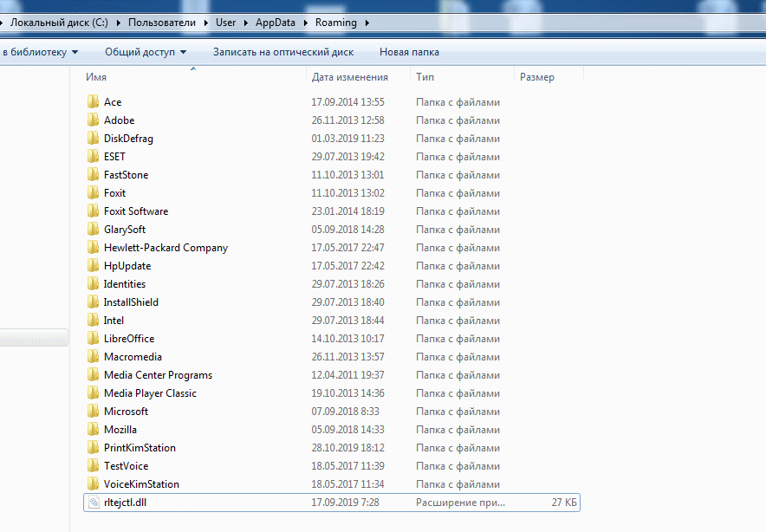The width and height of the screenshot is (766, 532).
Task: Click the 27 КБ size value
Action: click(x=564, y=503)
